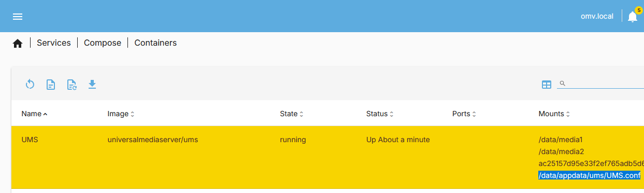Open the Services breadcrumb
This screenshot has height=193, width=644.
pos(54,43)
